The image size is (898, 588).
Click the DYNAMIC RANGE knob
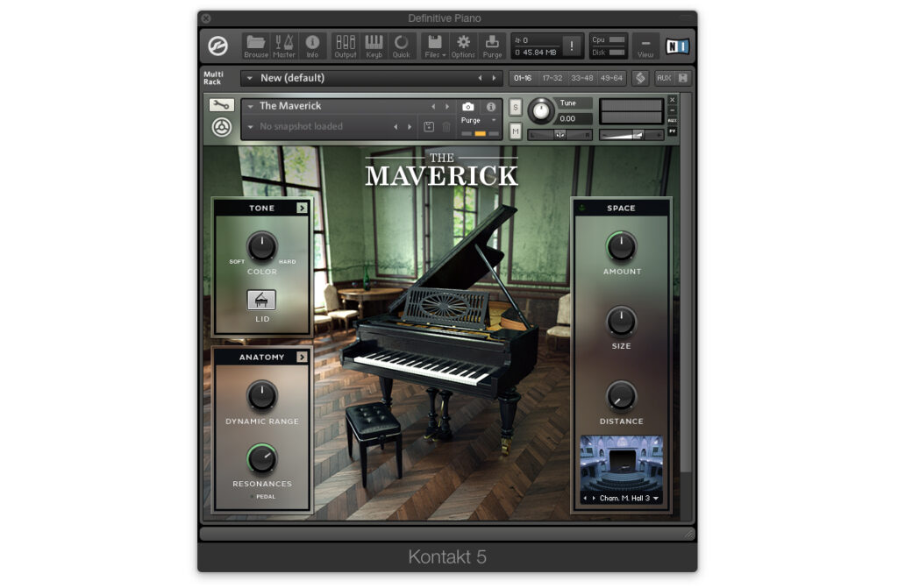pos(261,395)
